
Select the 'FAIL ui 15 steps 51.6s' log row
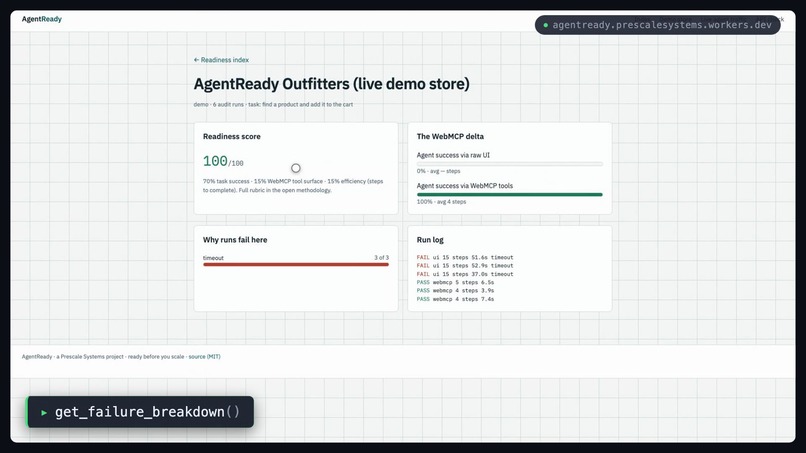point(465,257)
